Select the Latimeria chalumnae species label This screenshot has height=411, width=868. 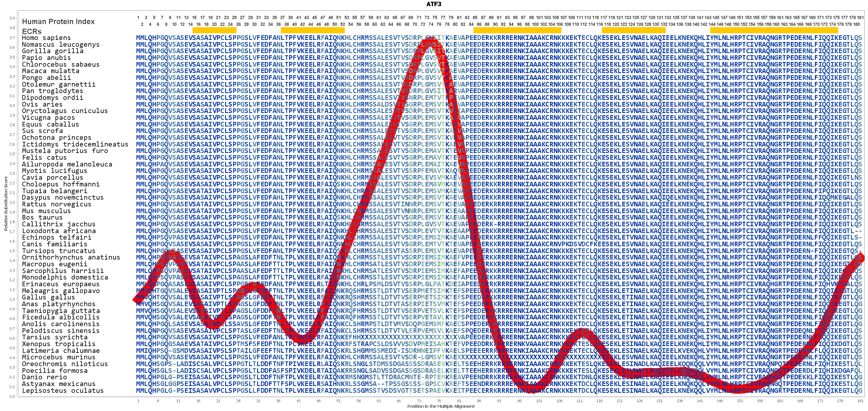tap(61, 350)
